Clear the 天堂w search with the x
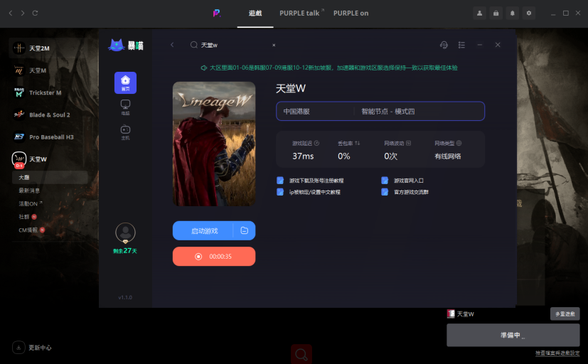The height and width of the screenshot is (364, 588). tap(274, 45)
